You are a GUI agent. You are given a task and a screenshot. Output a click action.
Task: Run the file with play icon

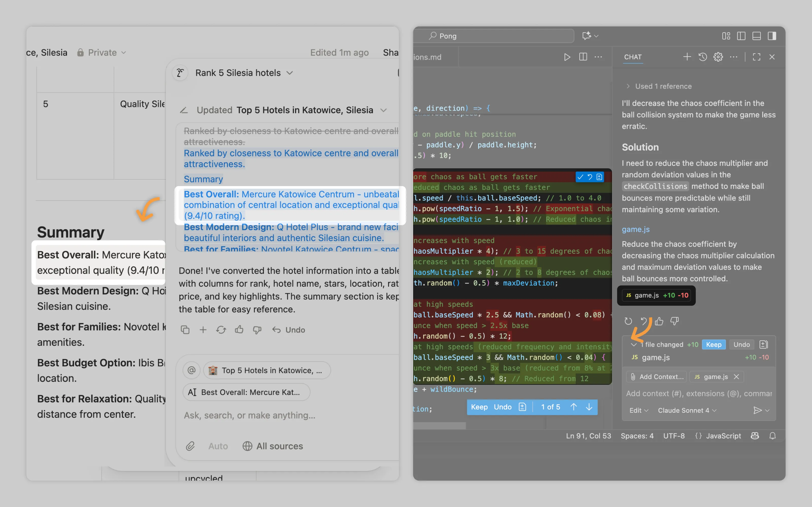[x=567, y=57]
